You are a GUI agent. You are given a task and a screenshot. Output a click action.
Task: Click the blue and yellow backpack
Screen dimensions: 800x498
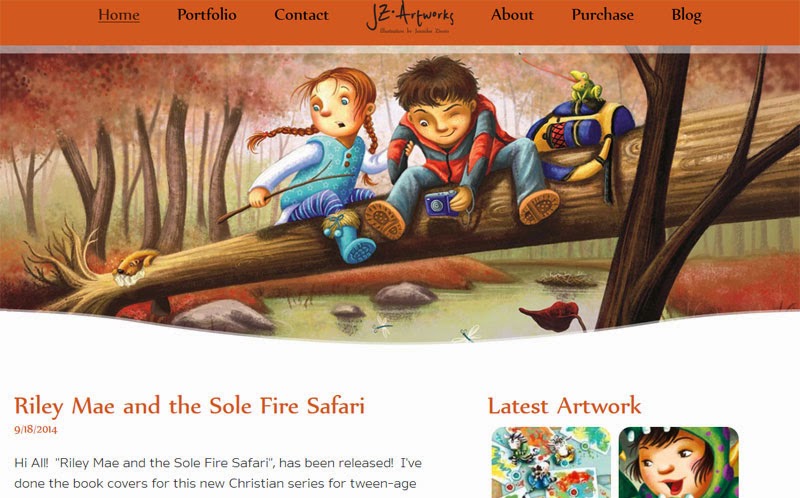tap(579, 140)
